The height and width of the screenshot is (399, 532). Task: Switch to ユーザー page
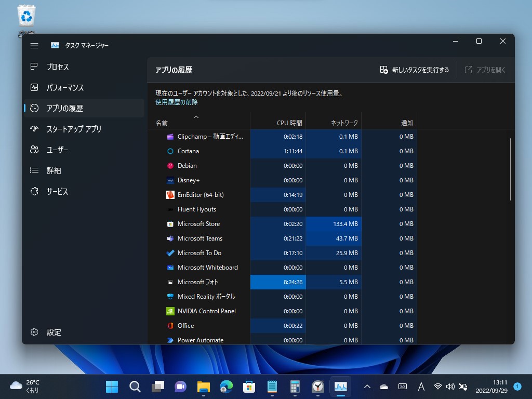coord(84,150)
